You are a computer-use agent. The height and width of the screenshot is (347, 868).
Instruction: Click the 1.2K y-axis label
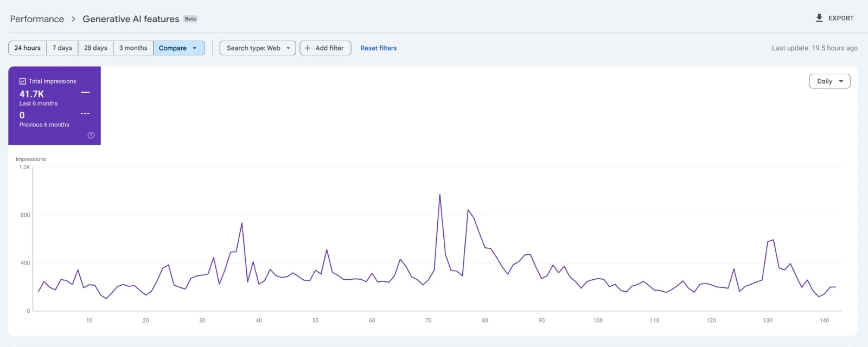[24, 167]
